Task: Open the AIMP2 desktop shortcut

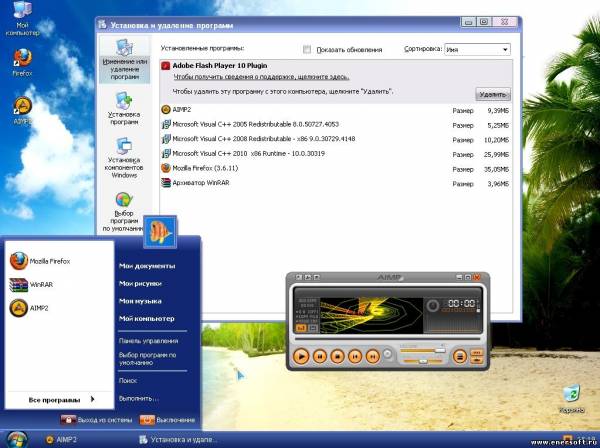Action: click(22, 110)
